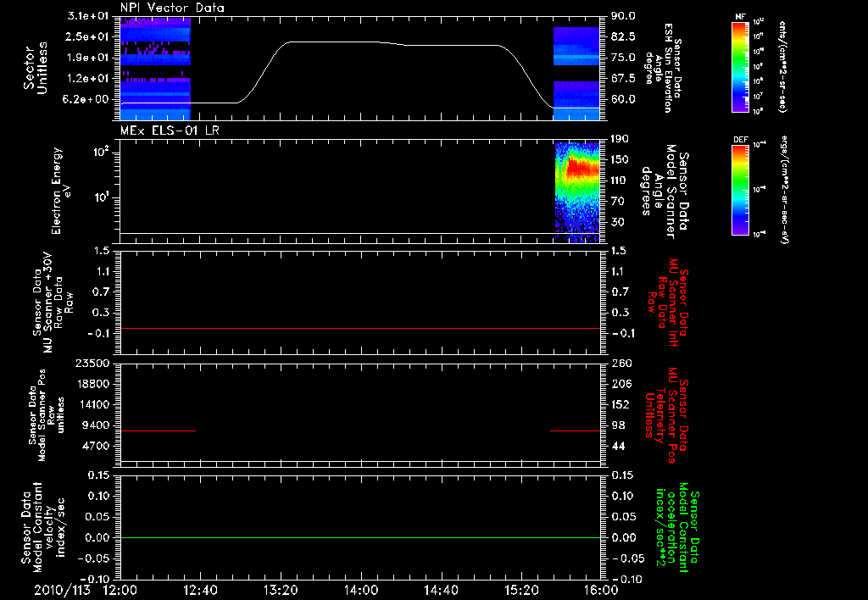
Task: Click the red Scanner Pos segment near 12:00
Action: [x=159, y=431]
